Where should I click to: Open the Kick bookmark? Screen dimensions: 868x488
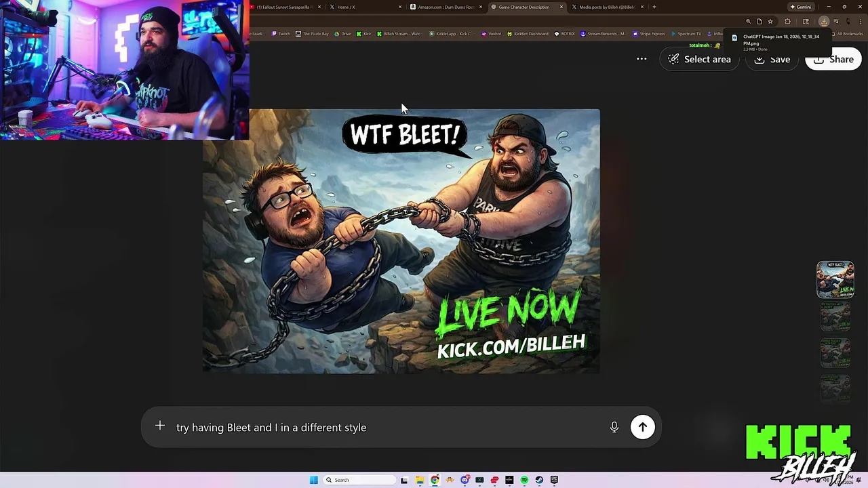point(363,34)
